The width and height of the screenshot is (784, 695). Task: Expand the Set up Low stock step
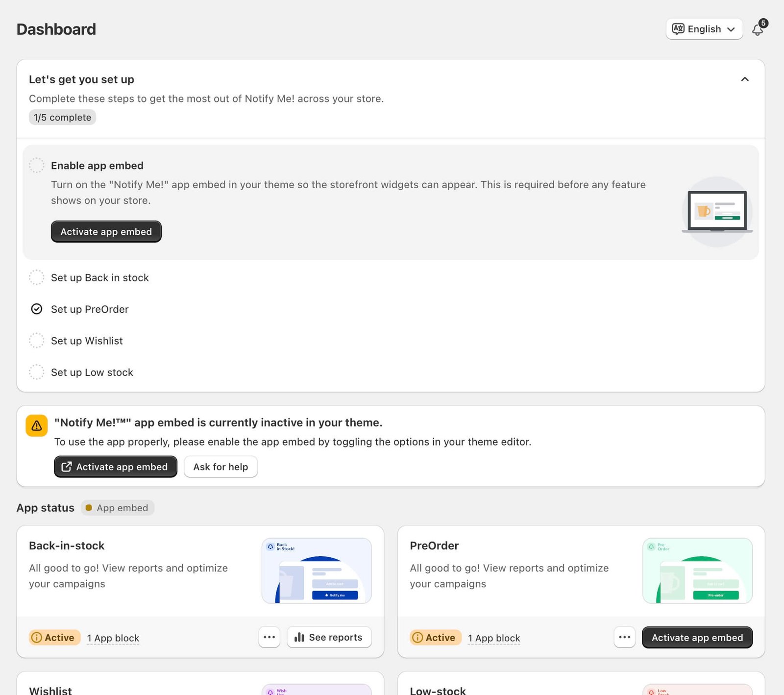coord(92,372)
